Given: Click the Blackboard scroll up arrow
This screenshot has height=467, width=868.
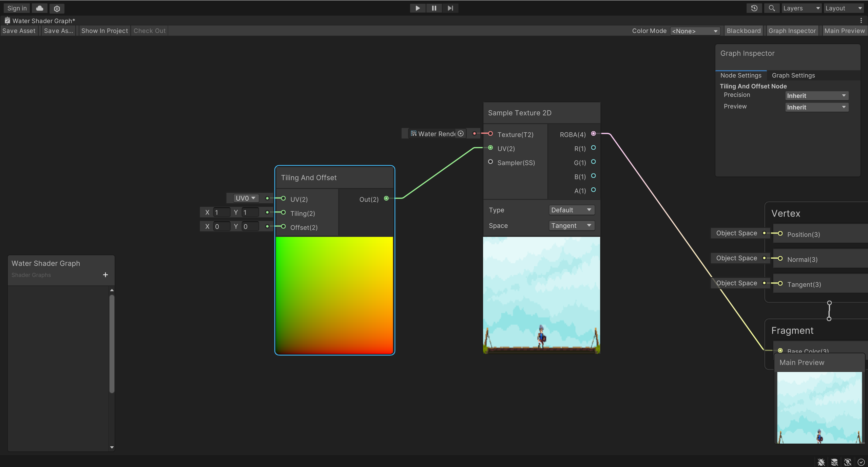Looking at the screenshot, I should point(112,291).
